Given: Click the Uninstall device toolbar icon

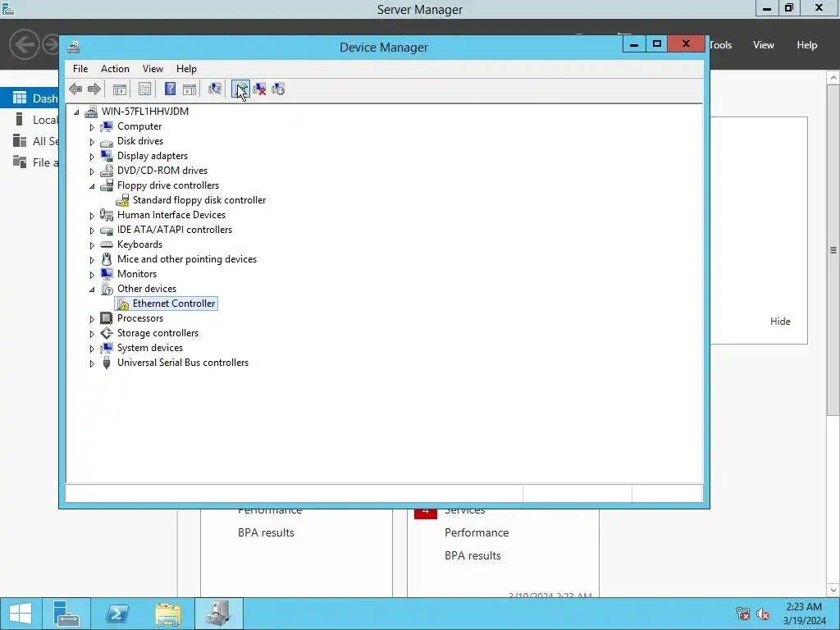Looking at the screenshot, I should pos(259,89).
